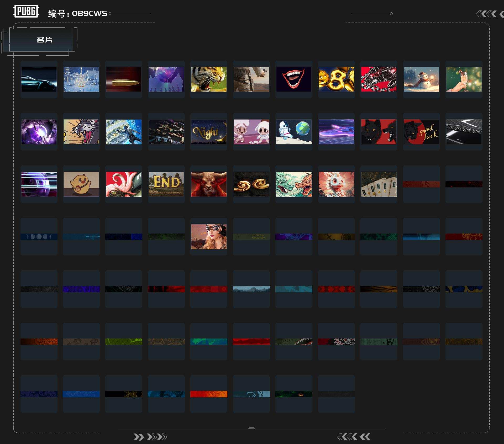Select the Night text name card
This screenshot has width=504, height=444.
[209, 132]
